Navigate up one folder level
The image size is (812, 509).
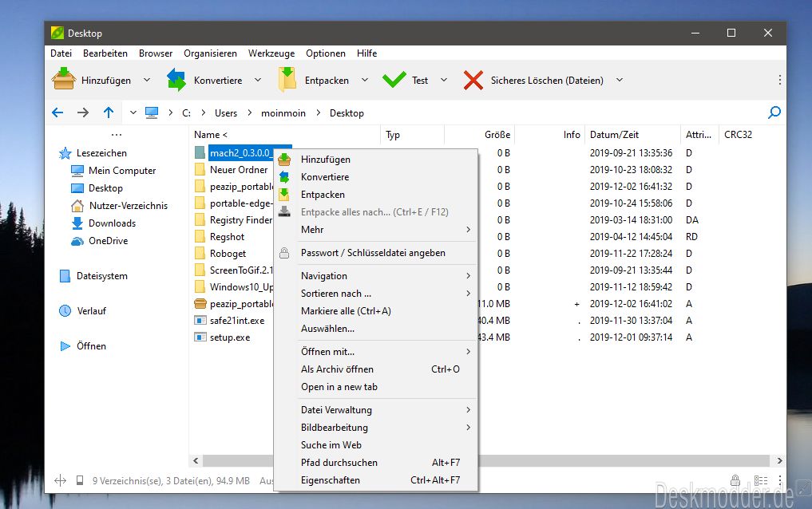109,112
